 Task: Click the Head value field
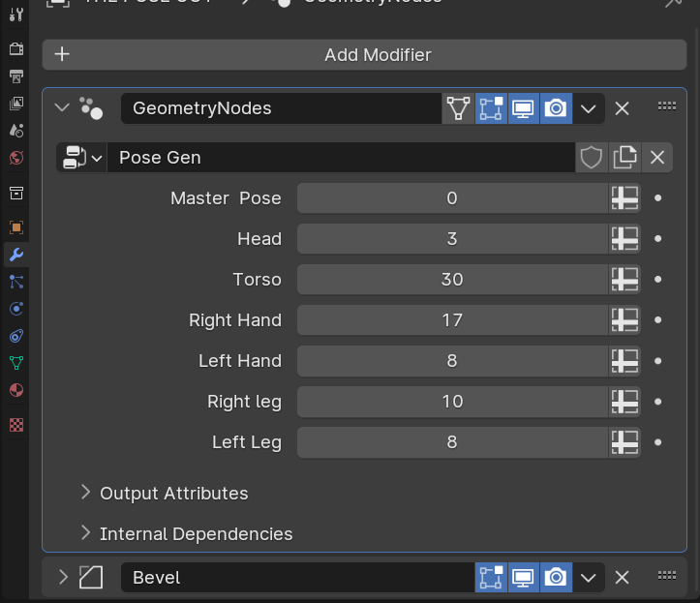452,239
